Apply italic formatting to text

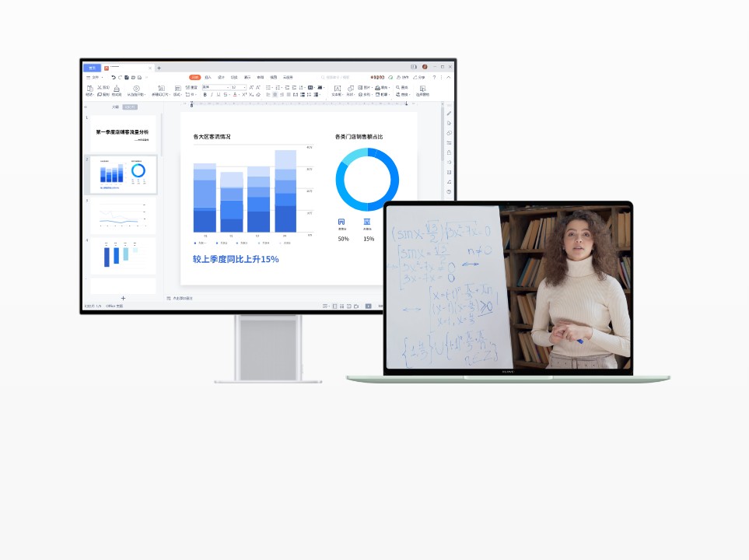[212, 95]
